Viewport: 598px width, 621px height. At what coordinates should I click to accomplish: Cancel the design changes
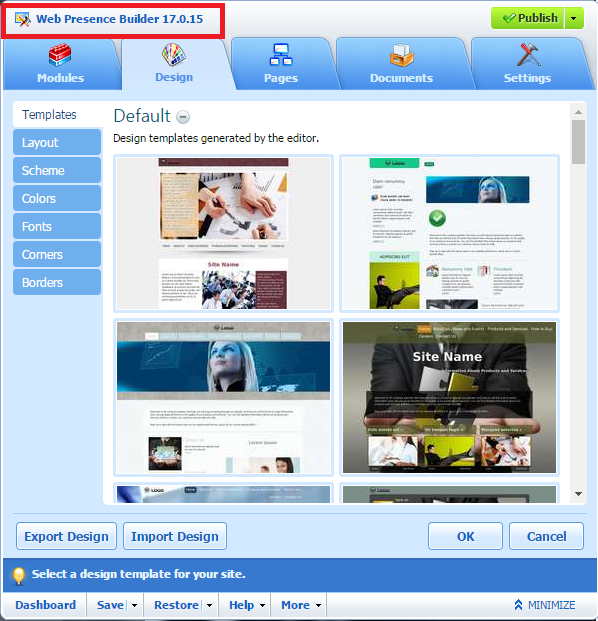tap(547, 536)
